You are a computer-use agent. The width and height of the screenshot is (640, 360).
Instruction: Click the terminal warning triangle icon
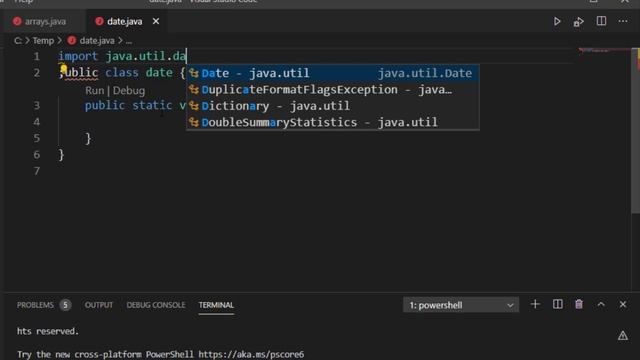622,336
